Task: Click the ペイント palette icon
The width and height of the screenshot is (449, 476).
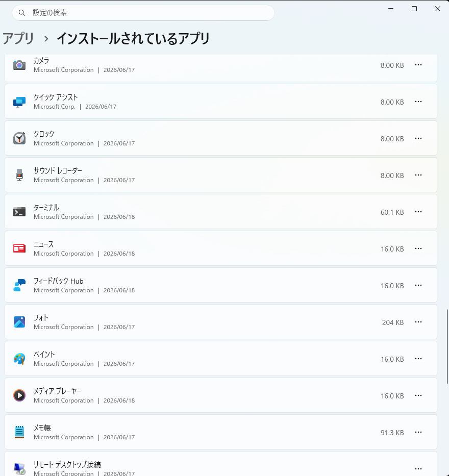Action: pyautogui.click(x=19, y=359)
